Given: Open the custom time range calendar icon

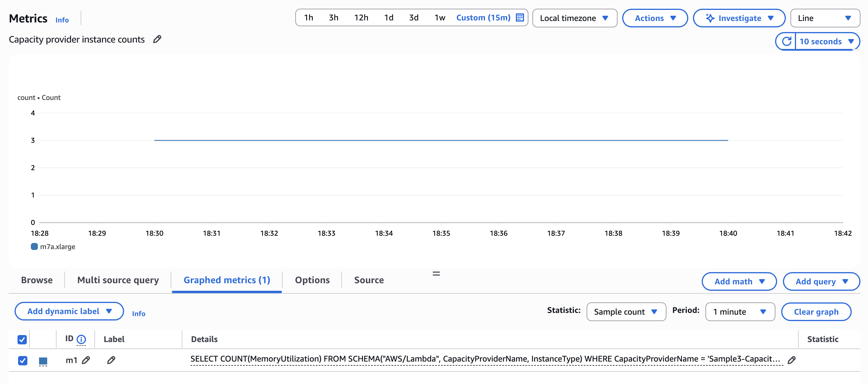Looking at the screenshot, I should (x=520, y=17).
